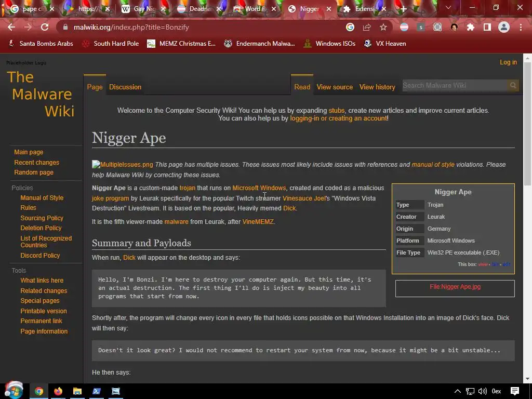Open the volume control in system tray
Viewport: 532px width, 399px height.
pyautogui.click(x=483, y=391)
